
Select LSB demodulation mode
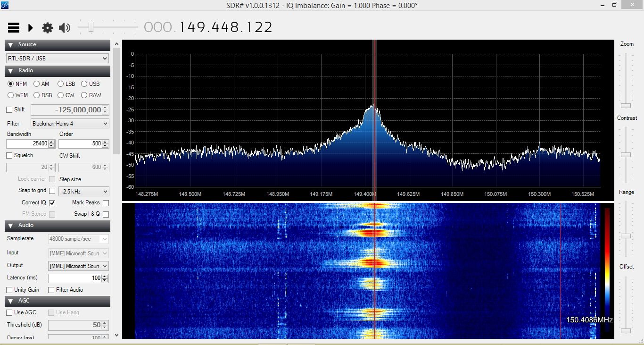pos(66,84)
